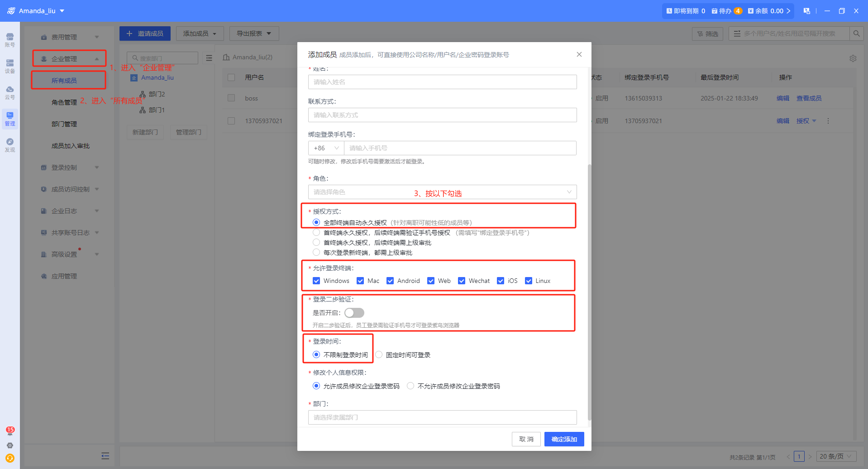Viewport: 868px width, 469px height.
Task: Open 成员加入审批 menu item
Action: tap(71, 146)
